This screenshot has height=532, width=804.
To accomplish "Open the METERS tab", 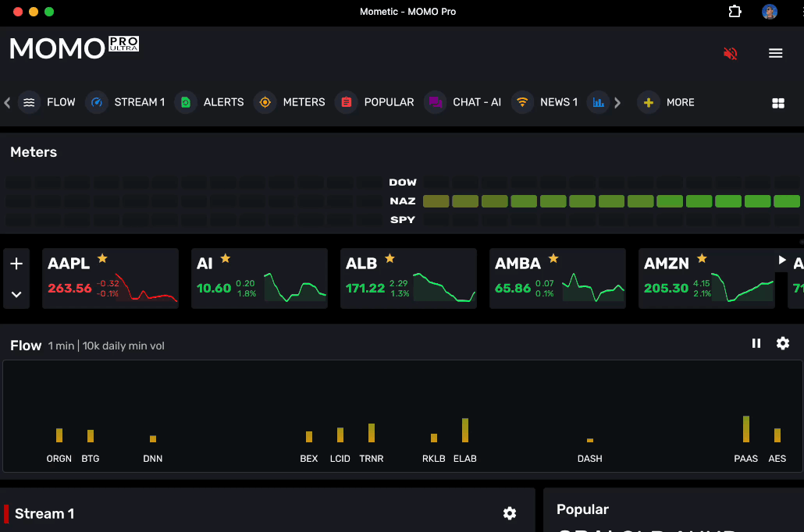I will coord(304,102).
